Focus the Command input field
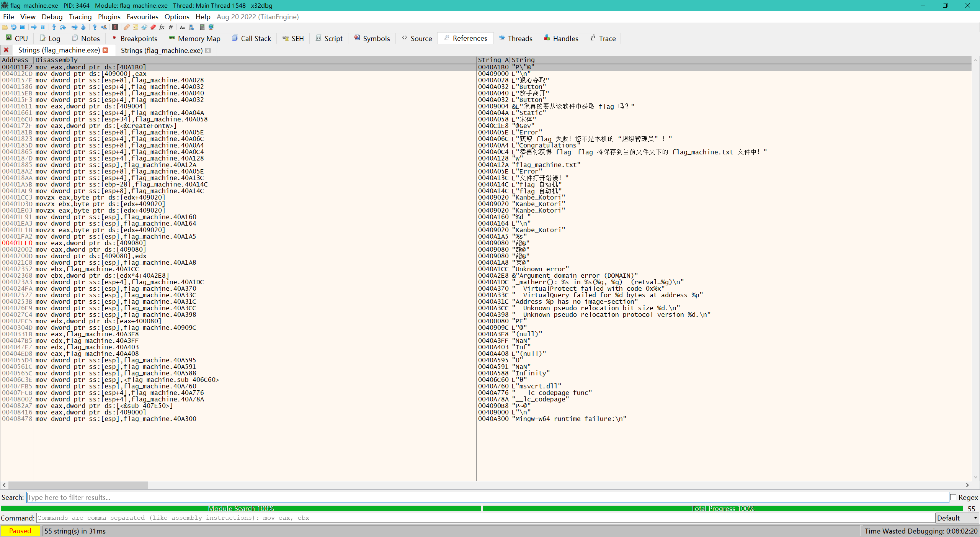 [485, 518]
